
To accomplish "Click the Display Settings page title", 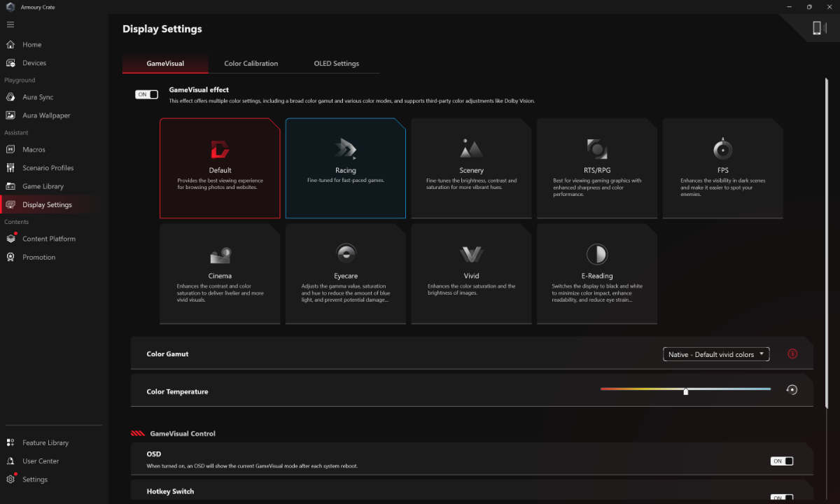I will click(162, 29).
